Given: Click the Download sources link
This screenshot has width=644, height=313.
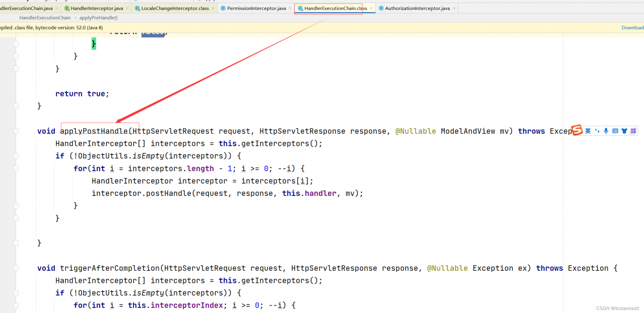Looking at the screenshot, I should (x=632, y=28).
